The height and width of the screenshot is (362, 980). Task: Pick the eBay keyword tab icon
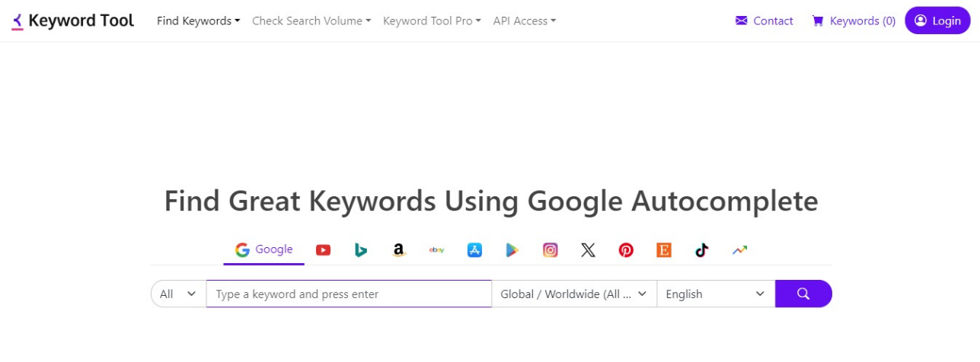[x=436, y=249]
